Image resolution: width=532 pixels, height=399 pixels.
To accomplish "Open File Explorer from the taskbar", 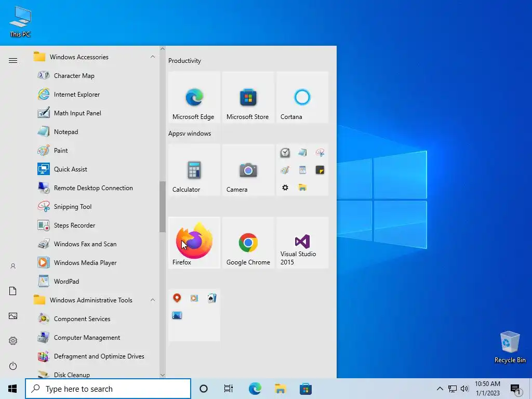I will coord(280,389).
